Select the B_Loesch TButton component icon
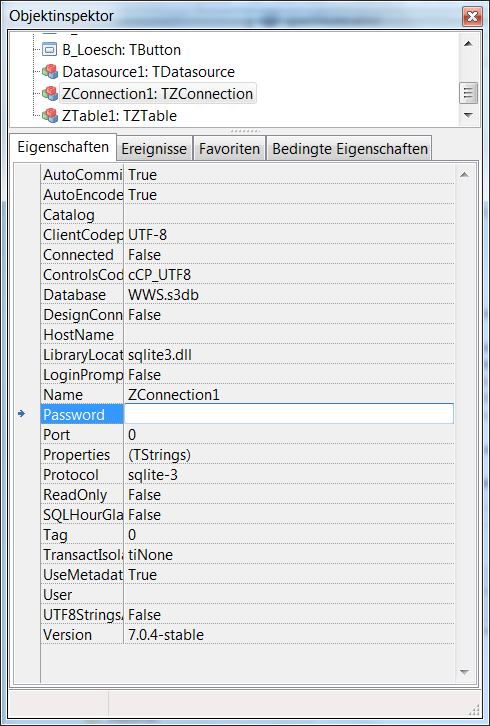This screenshot has width=490, height=726. pyautogui.click(x=49, y=50)
